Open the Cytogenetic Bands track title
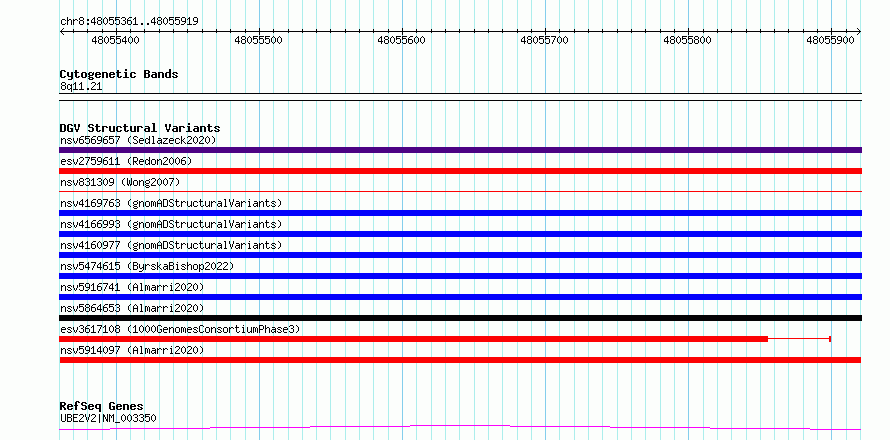The image size is (890, 440). click(x=119, y=74)
